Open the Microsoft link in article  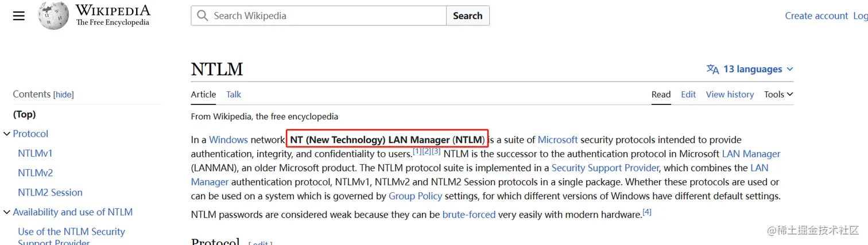pyautogui.click(x=558, y=139)
